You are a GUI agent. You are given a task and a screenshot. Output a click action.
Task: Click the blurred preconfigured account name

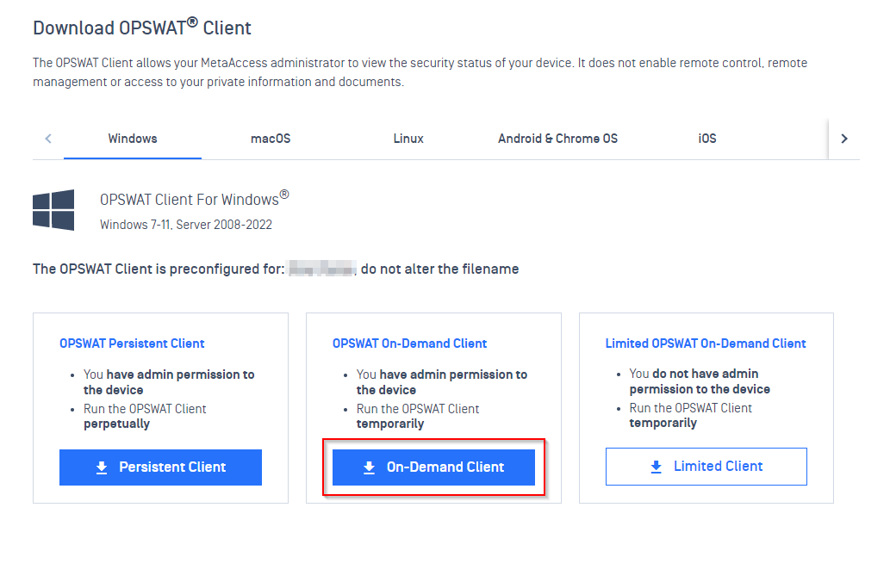pos(322,269)
